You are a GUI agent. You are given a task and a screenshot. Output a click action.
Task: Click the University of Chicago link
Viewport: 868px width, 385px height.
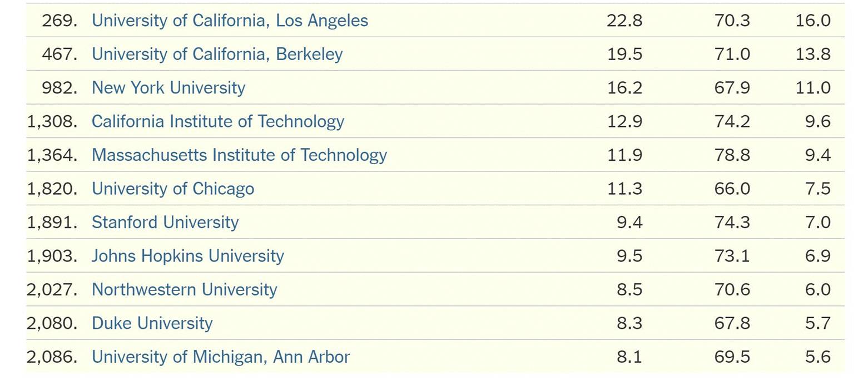172,189
